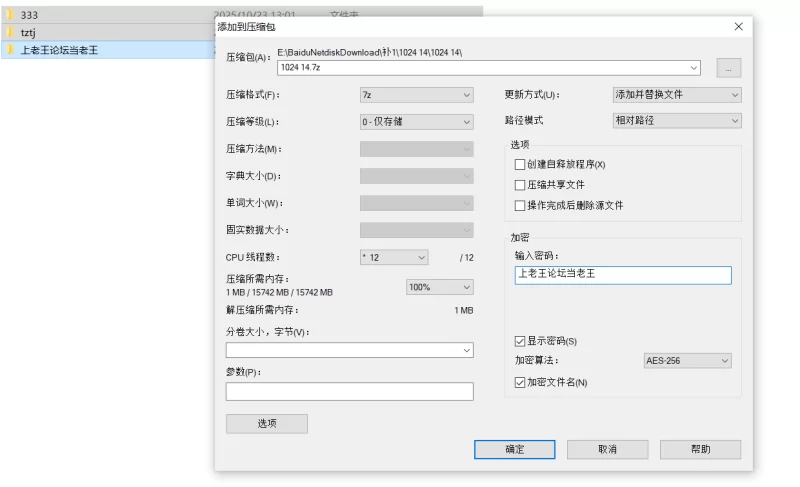This screenshot has height=487, width=800.
Task: Click the 参数 input field
Action: point(349,392)
